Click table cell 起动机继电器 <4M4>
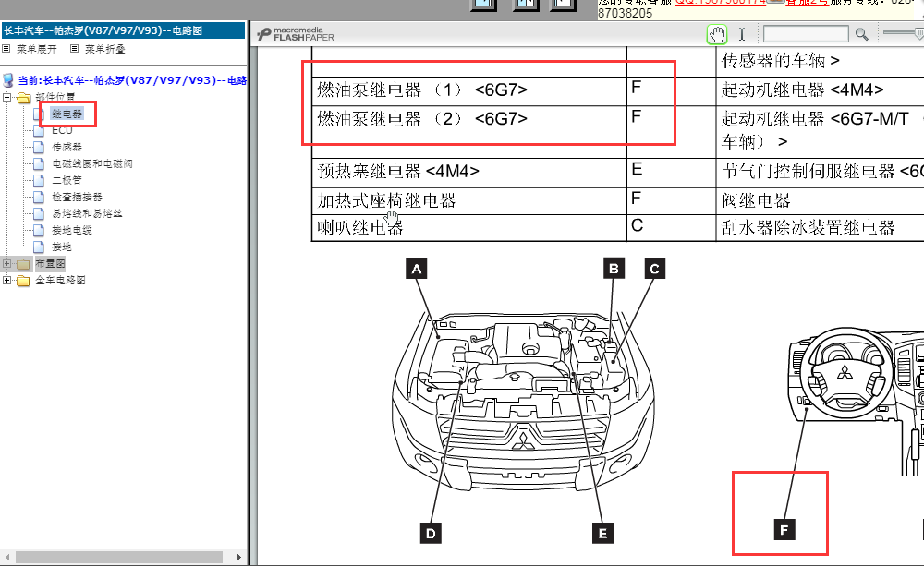This screenshot has height=566, width=924. click(x=821, y=91)
